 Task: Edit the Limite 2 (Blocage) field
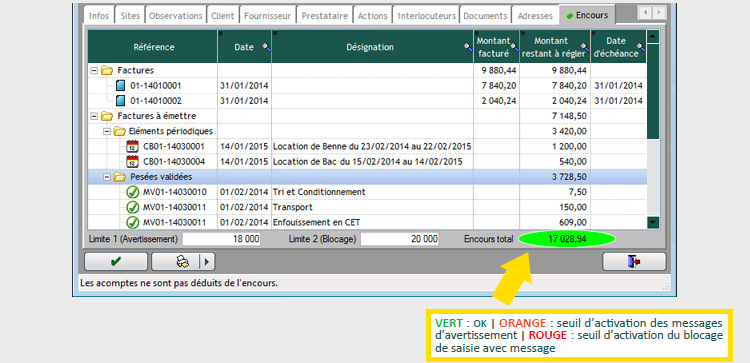(x=400, y=239)
